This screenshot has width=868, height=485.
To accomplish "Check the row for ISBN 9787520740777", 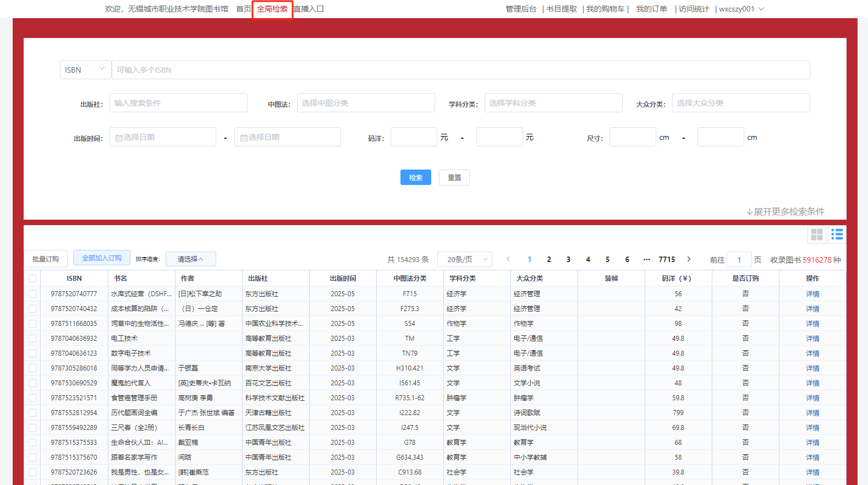I will tap(32, 294).
